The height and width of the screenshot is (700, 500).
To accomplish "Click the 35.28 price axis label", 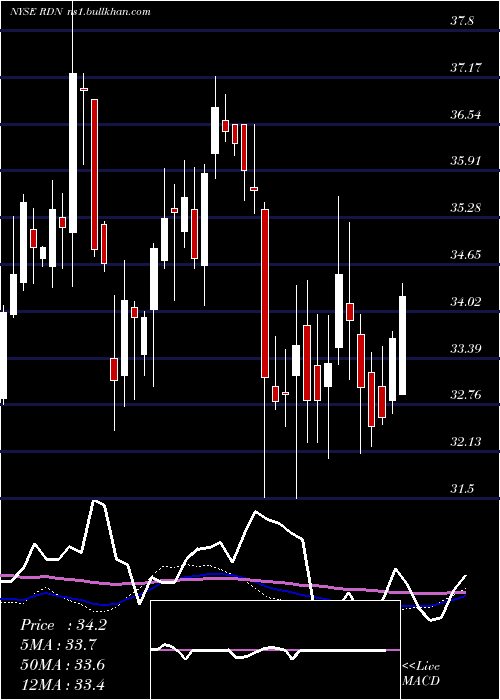I will click(x=466, y=208).
